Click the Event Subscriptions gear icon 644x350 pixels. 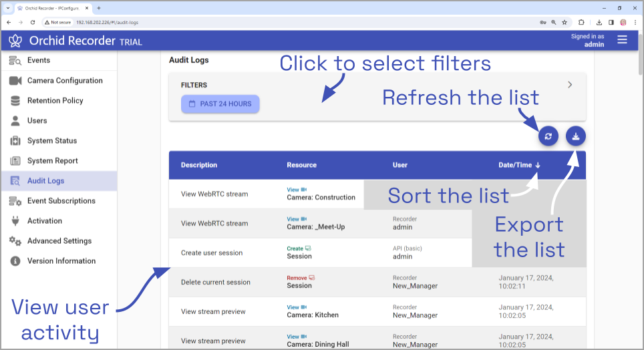pyautogui.click(x=15, y=201)
